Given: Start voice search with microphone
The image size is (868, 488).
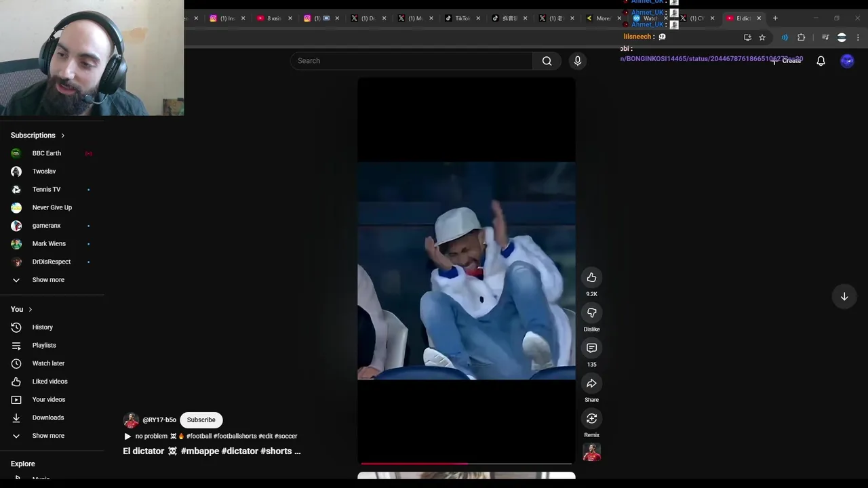Looking at the screenshot, I should pyautogui.click(x=578, y=61).
